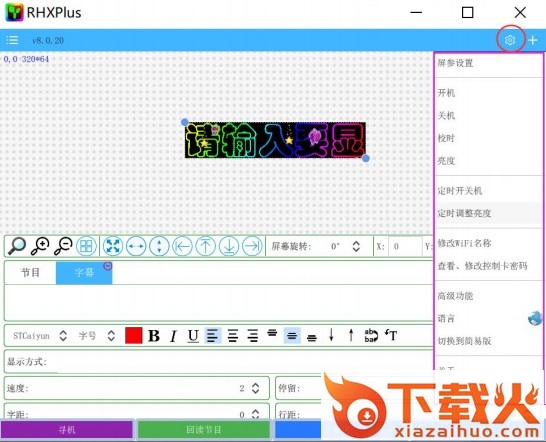Select 屏参设置 from the settings menu

tap(455, 63)
